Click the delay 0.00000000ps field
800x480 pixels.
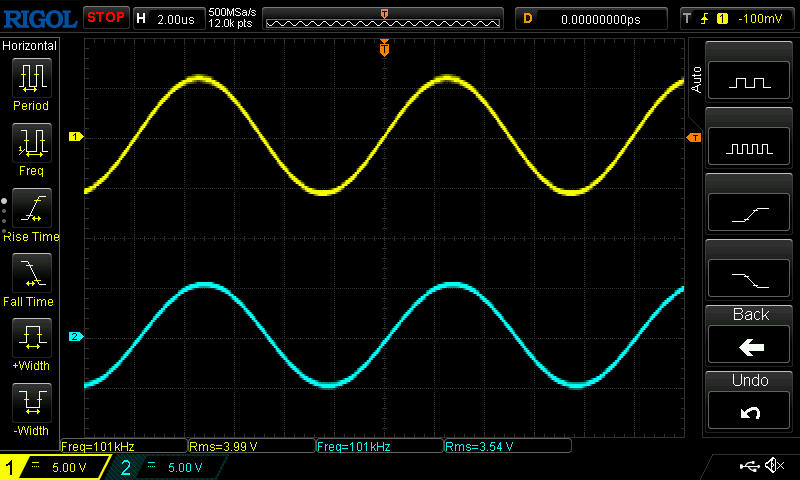pos(591,19)
